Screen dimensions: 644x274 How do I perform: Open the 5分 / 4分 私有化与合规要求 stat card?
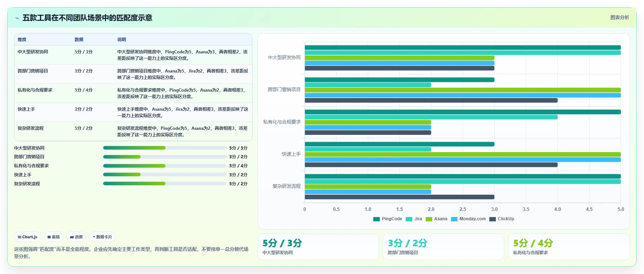(569, 247)
